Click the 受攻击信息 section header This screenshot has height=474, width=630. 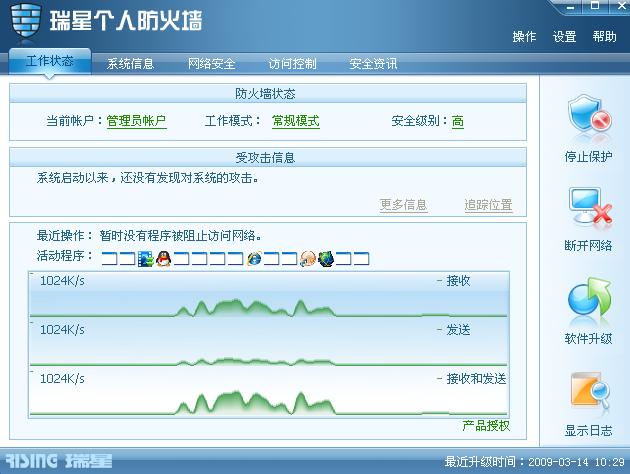click(268, 157)
